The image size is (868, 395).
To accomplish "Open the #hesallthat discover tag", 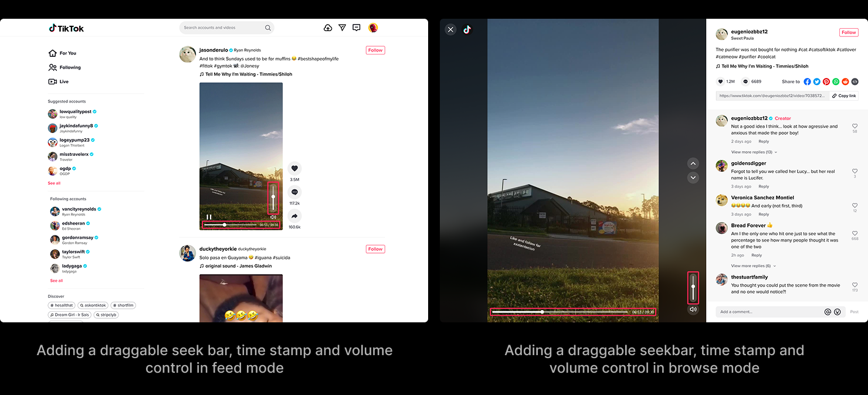I will (62, 305).
